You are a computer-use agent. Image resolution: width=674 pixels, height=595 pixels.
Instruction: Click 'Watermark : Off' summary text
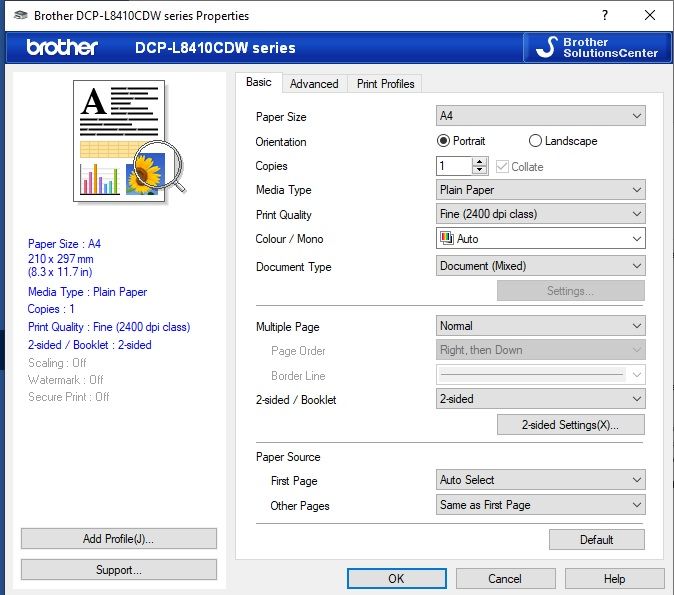click(65, 380)
